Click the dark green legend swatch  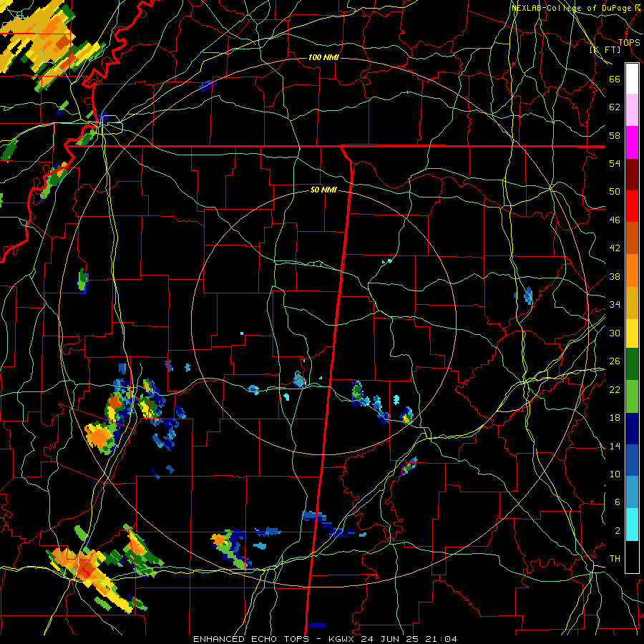[632, 364]
